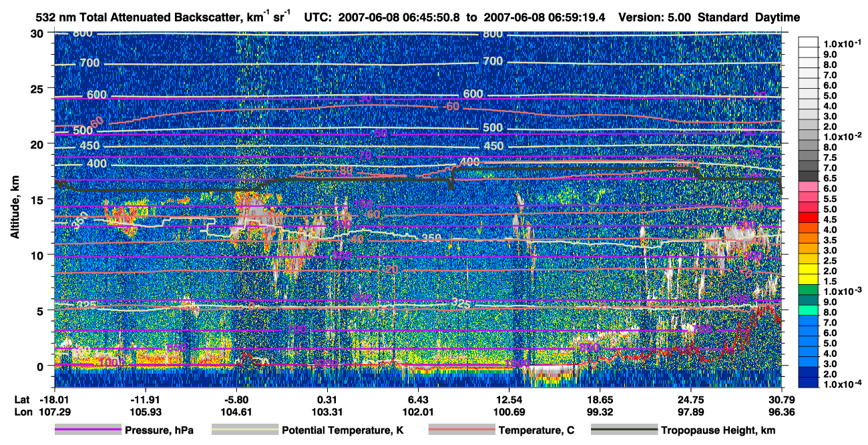Click the longitude value '107.29'
This screenshot has width=868, height=445.
54,412
